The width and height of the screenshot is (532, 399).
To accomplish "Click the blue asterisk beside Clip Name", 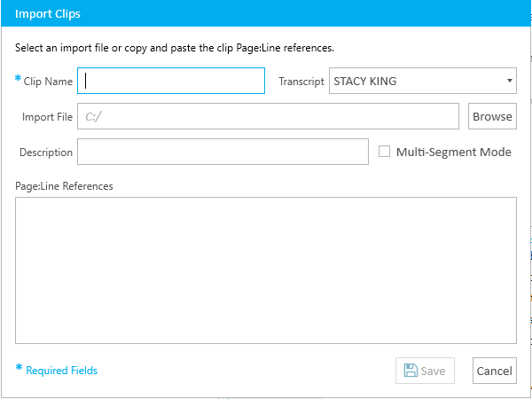I will coord(18,79).
